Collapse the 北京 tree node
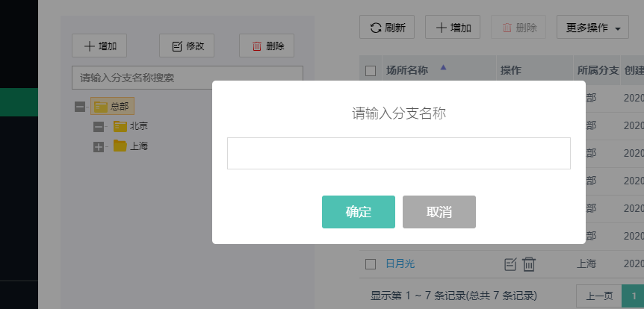The image size is (644, 309). coord(99,127)
